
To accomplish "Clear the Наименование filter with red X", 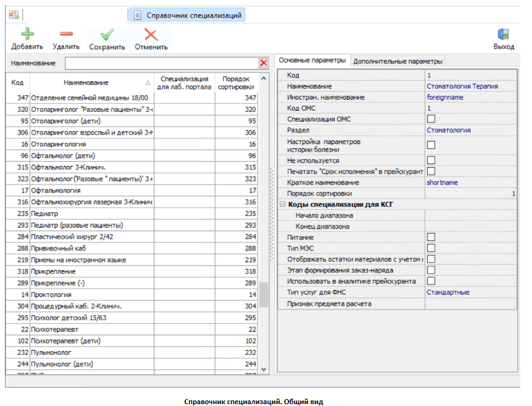I will click(x=264, y=63).
